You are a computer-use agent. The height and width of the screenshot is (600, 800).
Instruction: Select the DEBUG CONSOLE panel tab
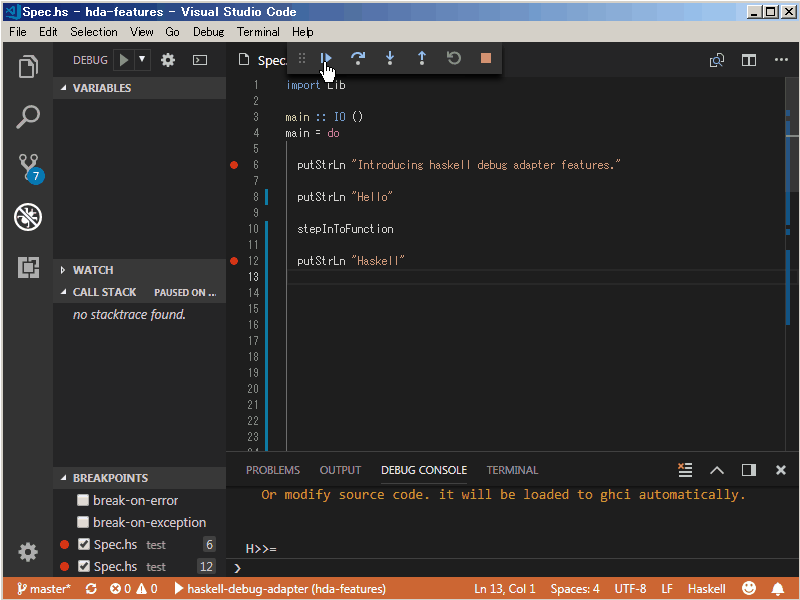pyautogui.click(x=424, y=470)
